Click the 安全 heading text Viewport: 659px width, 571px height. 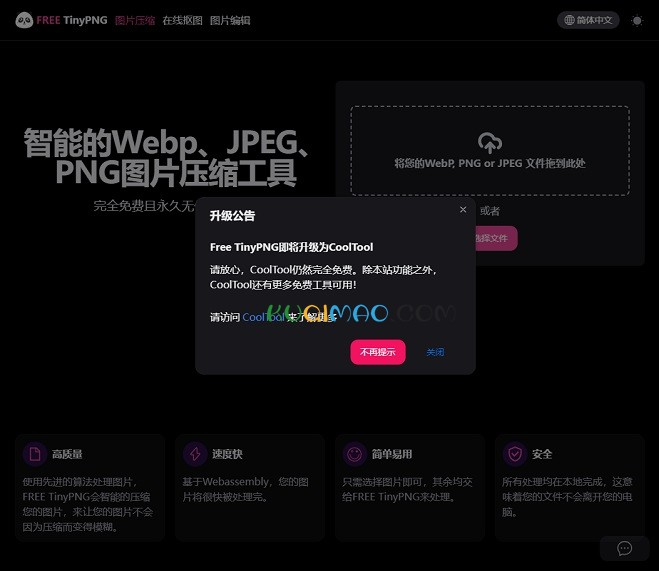pyautogui.click(x=542, y=454)
